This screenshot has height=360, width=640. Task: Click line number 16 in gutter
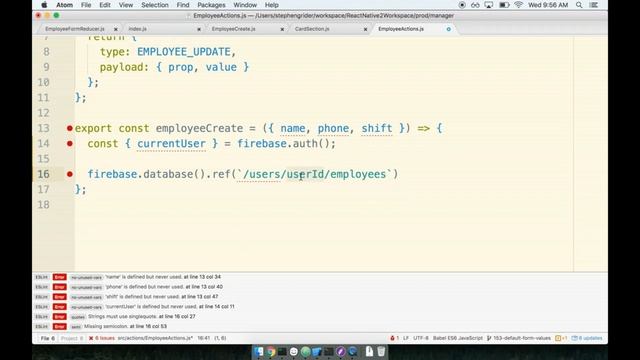[43, 174]
